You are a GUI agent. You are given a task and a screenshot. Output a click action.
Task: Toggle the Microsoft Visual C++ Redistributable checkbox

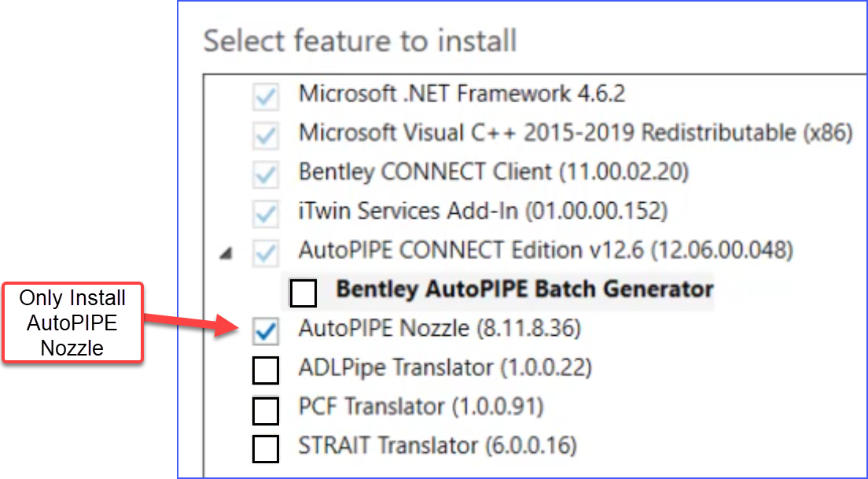click(x=267, y=136)
